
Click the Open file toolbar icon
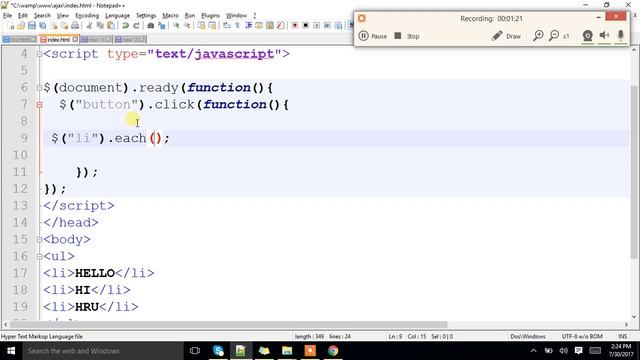[x=21, y=26]
